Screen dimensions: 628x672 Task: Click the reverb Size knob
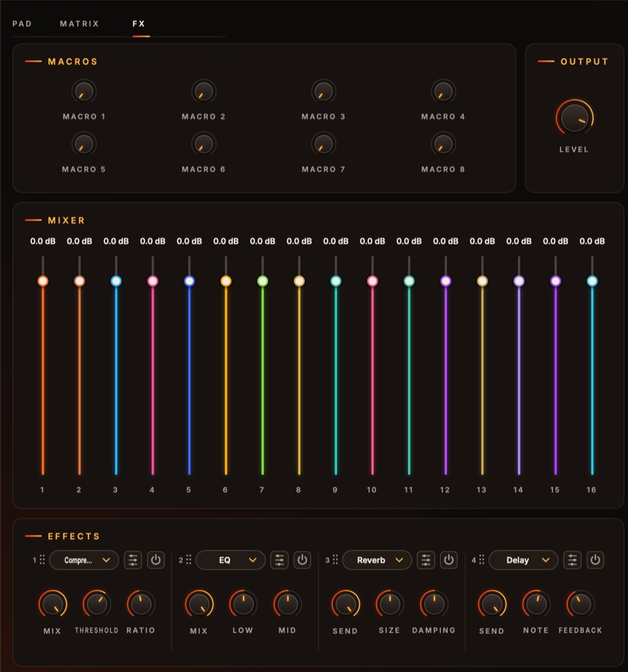click(x=390, y=604)
